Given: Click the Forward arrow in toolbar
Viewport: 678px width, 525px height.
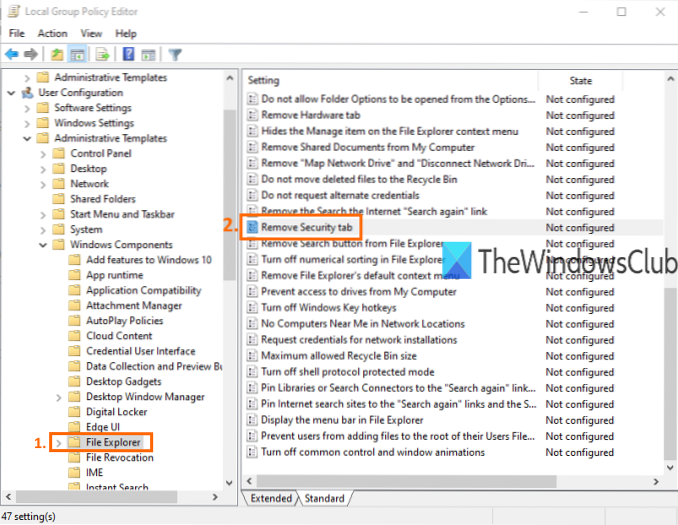Looking at the screenshot, I should tap(31, 54).
